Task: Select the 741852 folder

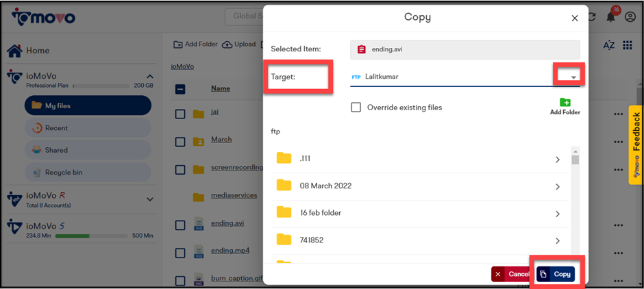Action: [x=420, y=240]
